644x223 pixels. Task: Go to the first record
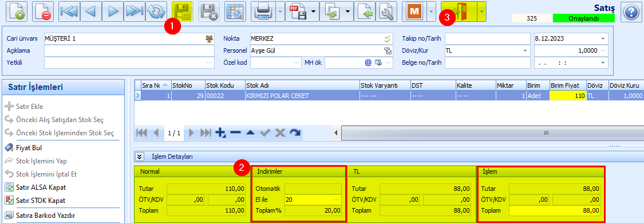tap(69, 11)
